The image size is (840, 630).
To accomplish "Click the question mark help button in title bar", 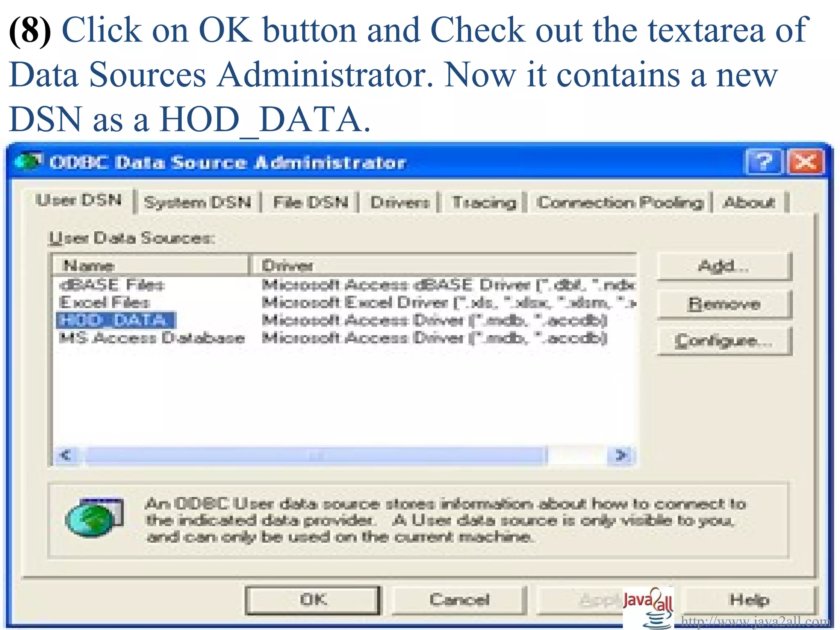I will tap(762, 162).
